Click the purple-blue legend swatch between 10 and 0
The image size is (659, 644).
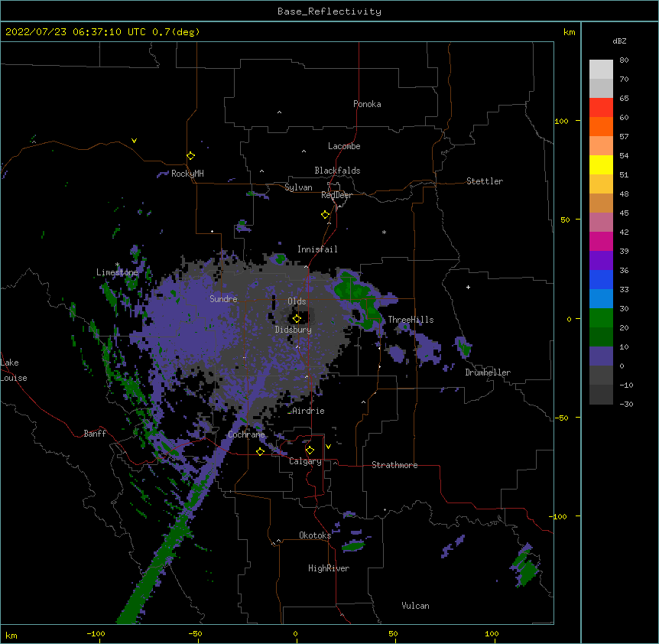(x=601, y=356)
